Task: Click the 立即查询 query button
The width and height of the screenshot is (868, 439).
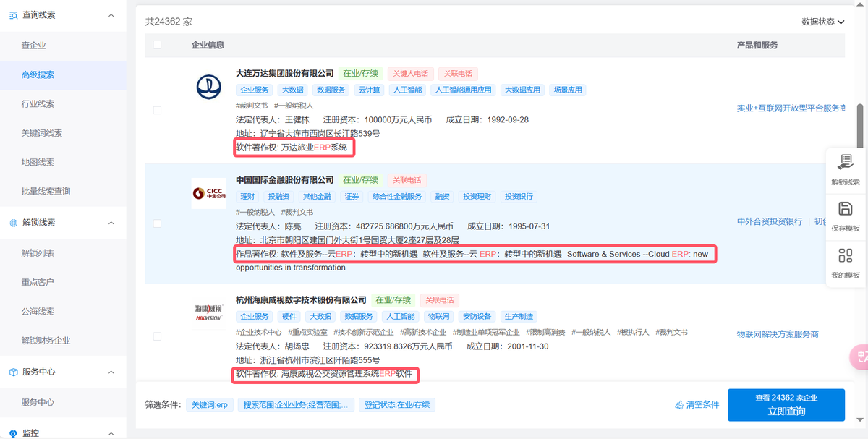Action: [x=786, y=405]
